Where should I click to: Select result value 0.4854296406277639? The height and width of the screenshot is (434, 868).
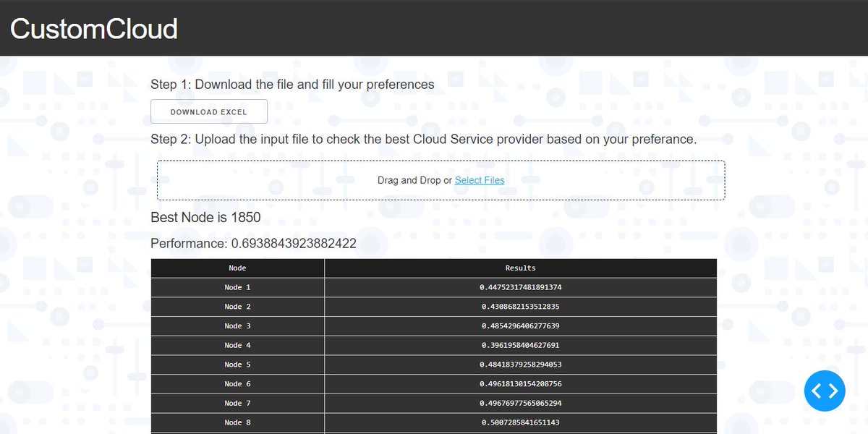pyautogui.click(x=521, y=326)
